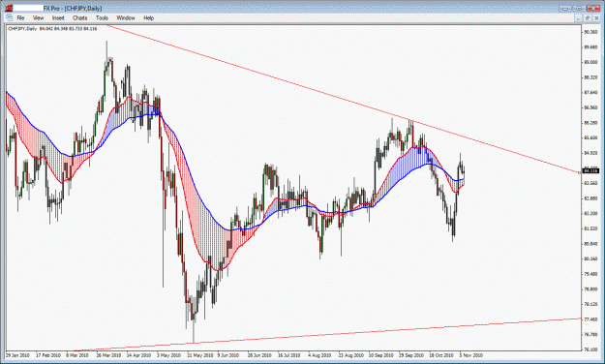Open the File menu
The image size is (605, 364).
point(20,17)
